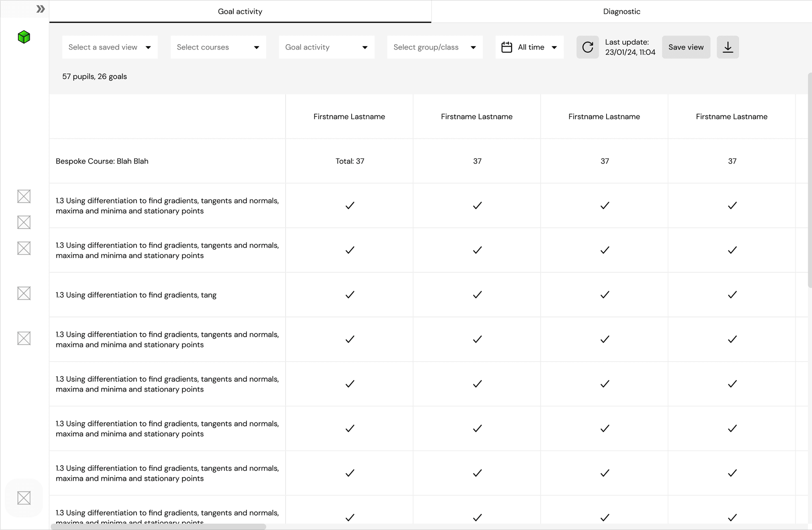The image size is (812, 530).
Task: Click the horizontal scrollbar at table bottom
Action: (x=158, y=526)
